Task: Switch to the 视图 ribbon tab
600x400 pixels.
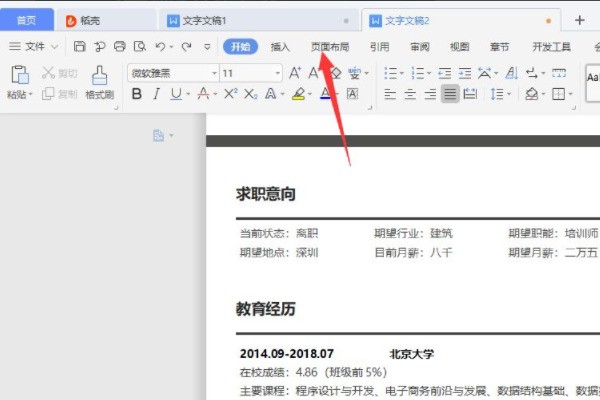Action: click(460, 47)
